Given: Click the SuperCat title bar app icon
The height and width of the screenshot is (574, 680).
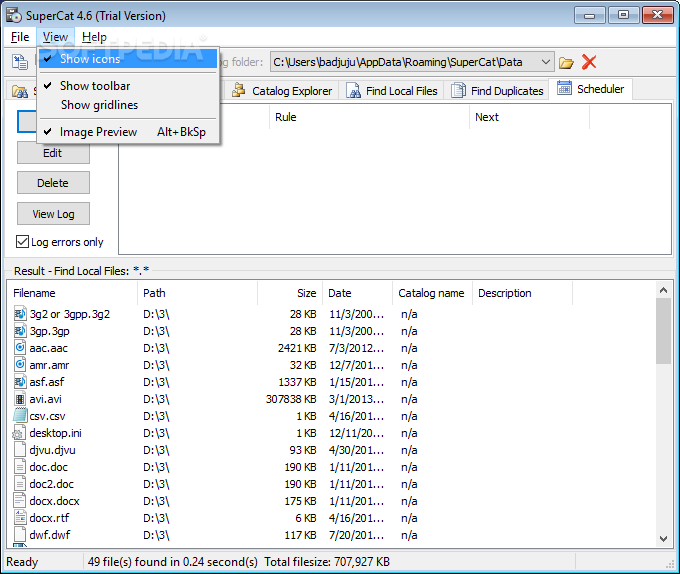Looking at the screenshot, I should click(13, 15).
